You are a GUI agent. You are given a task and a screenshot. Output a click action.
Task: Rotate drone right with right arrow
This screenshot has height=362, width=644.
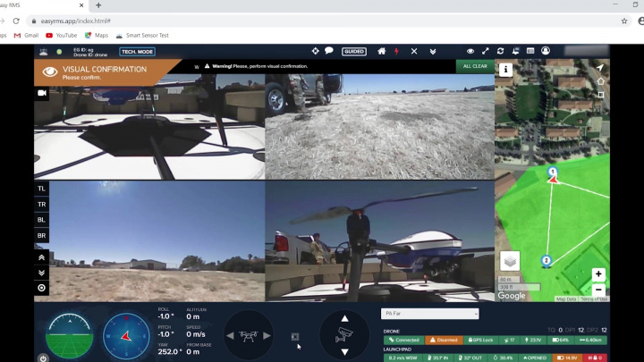tap(267, 336)
